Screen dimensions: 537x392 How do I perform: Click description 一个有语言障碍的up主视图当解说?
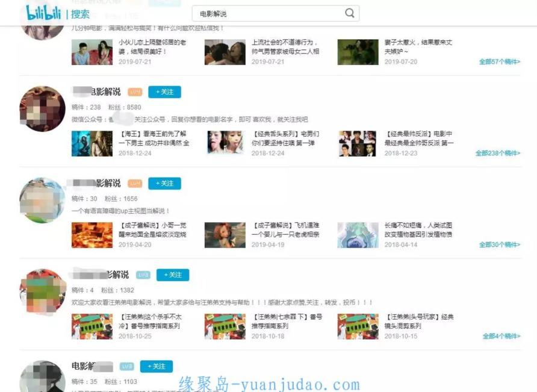[x=120, y=211]
